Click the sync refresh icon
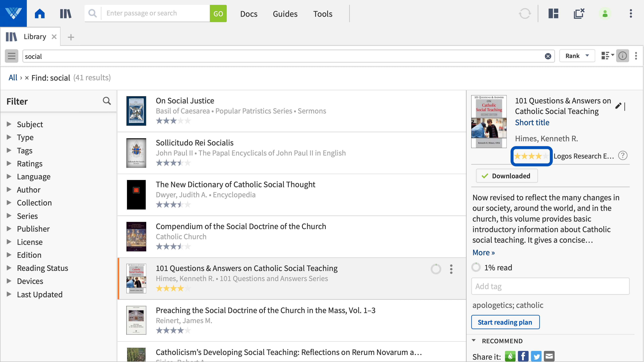The image size is (644, 362). (524, 13)
